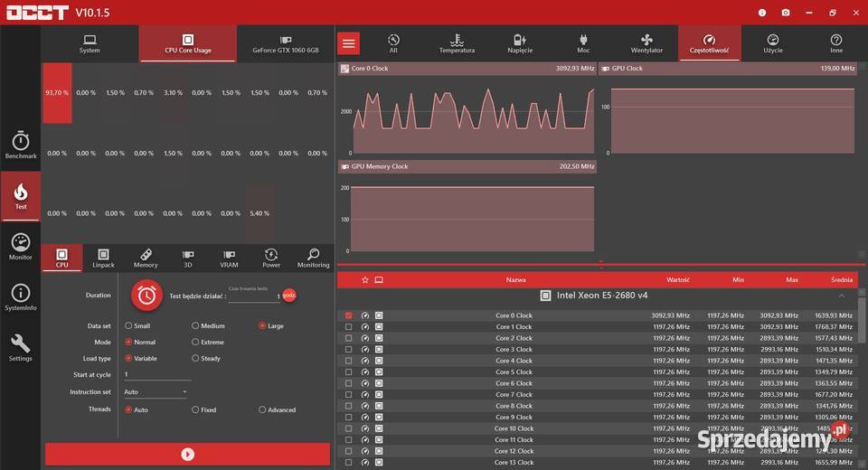Choose the Small data set option
The image size is (868, 470).
click(128, 325)
